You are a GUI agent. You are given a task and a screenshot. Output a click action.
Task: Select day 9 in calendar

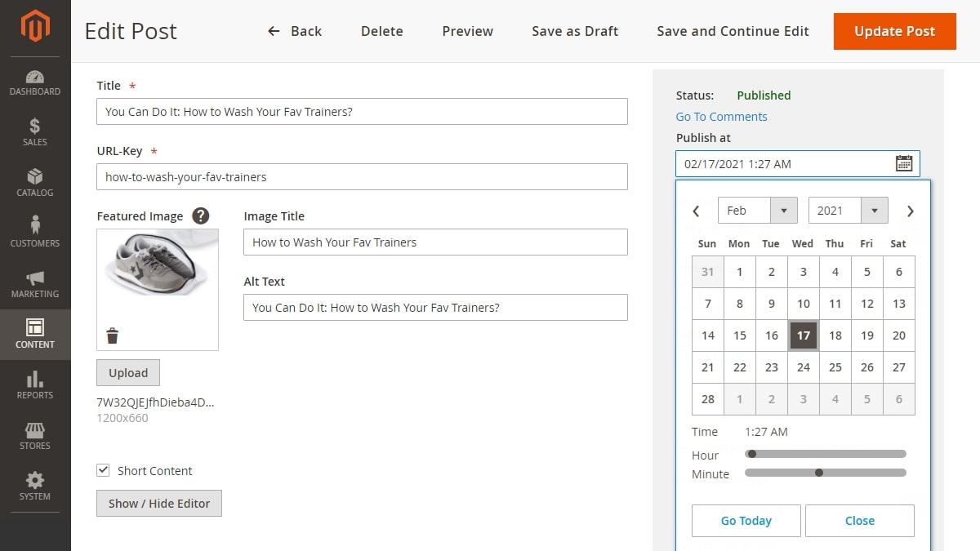point(772,304)
